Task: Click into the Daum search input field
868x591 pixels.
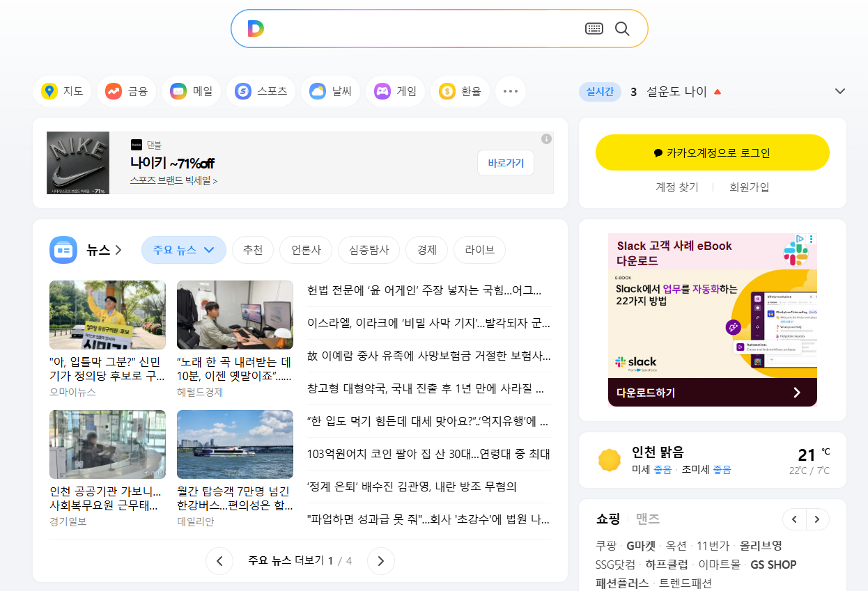Action: pos(425,29)
